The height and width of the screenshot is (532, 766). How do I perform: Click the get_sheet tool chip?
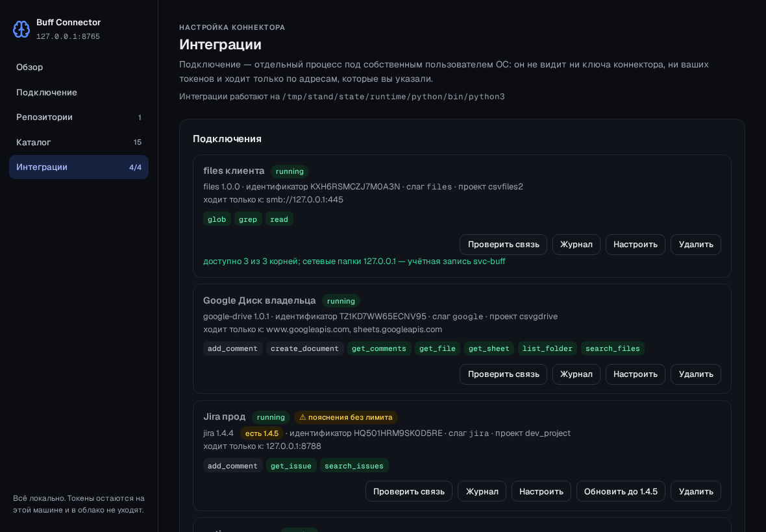click(489, 348)
